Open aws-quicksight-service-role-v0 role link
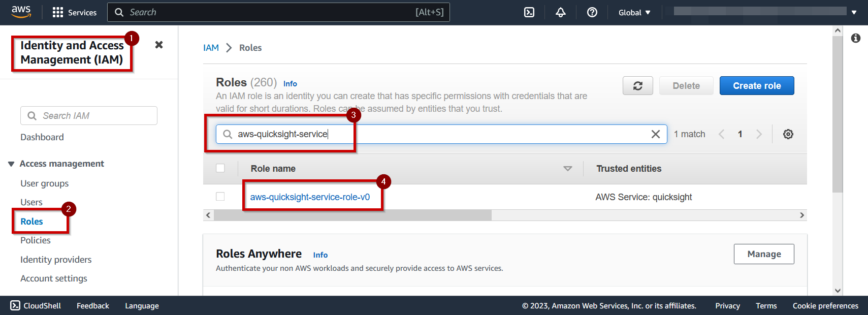This screenshot has height=315, width=868. tap(310, 197)
